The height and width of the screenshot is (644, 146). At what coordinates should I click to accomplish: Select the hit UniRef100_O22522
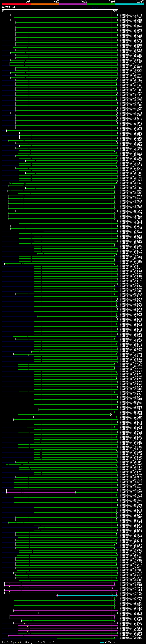[x=131, y=95]
